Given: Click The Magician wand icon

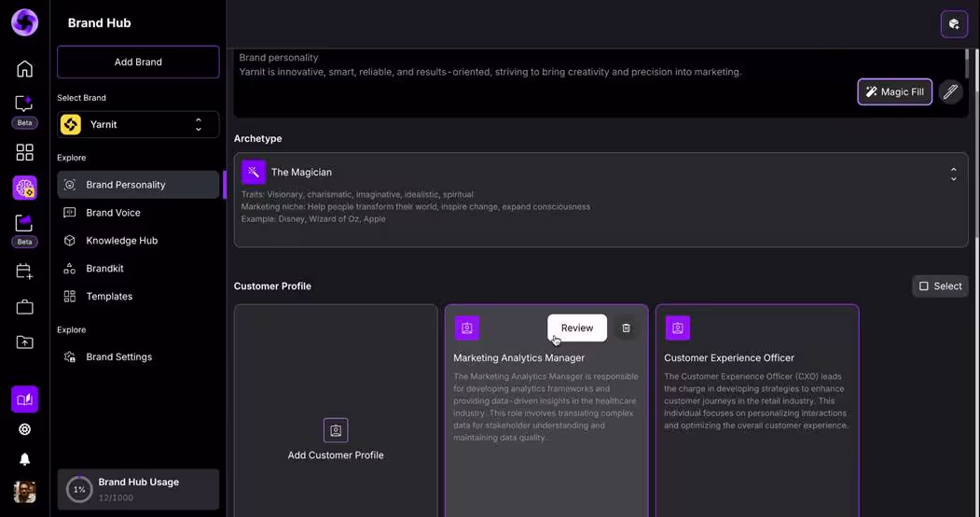Looking at the screenshot, I should click(253, 172).
